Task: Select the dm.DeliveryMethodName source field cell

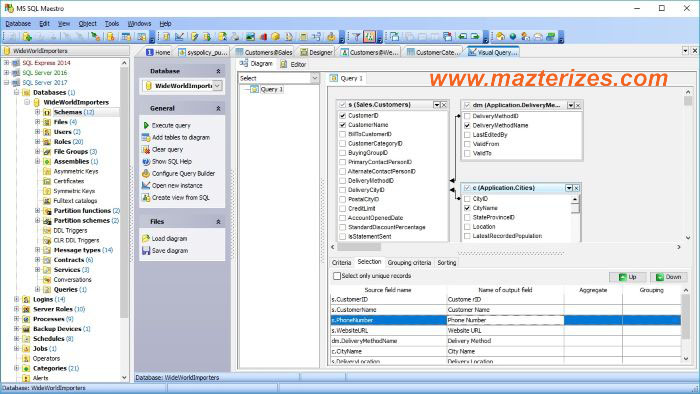Action: pyautogui.click(x=388, y=341)
